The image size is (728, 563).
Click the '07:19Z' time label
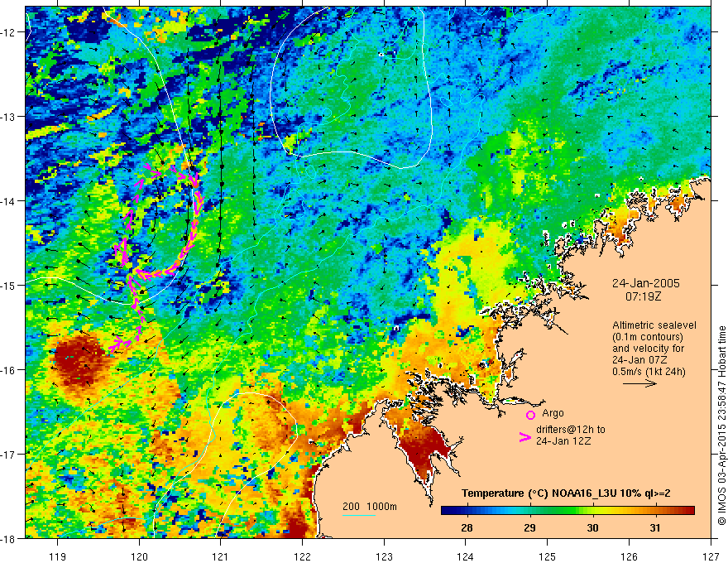643,296
